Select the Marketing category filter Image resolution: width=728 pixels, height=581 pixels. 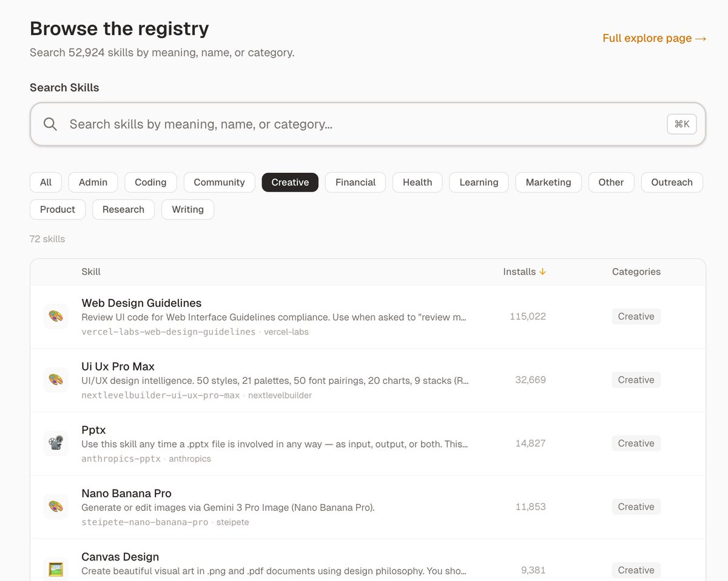coord(548,183)
